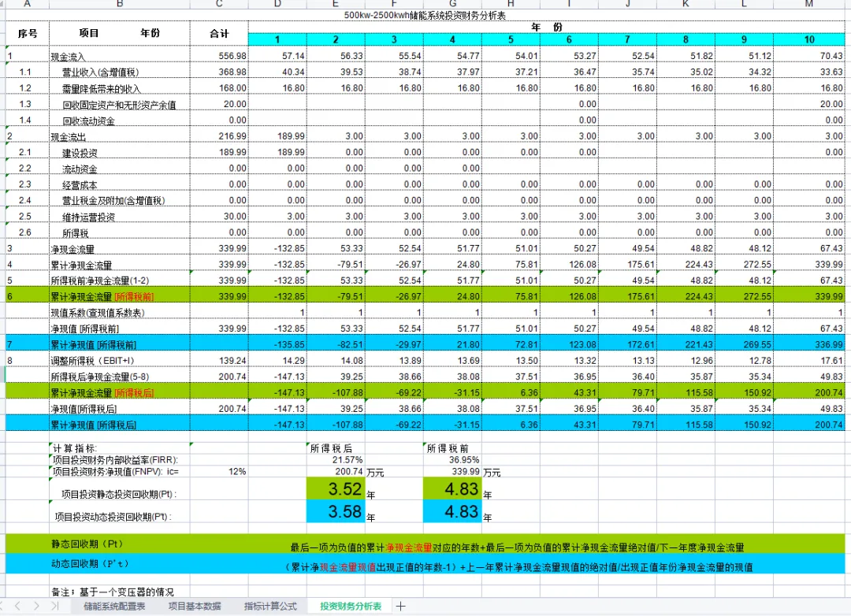Select the cyan year 5 header cell
This screenshot has width=851, height=616.
tap(511, 39)
